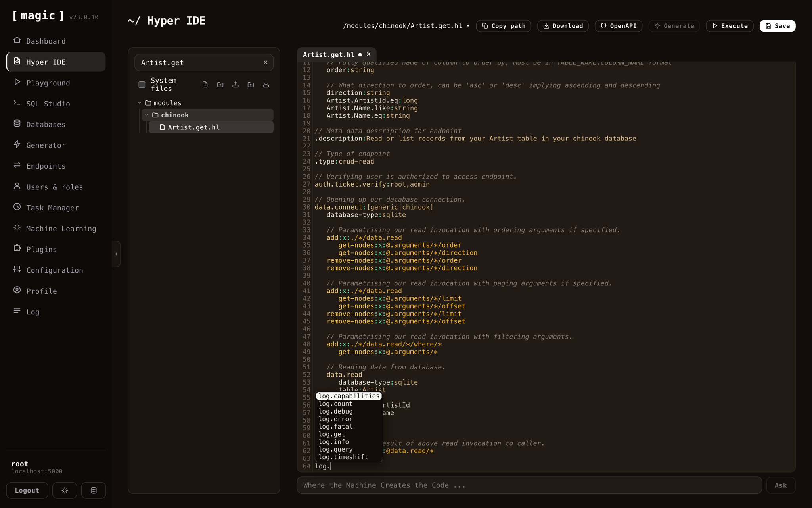Click the Download button in the header

(x=563, y=26)
